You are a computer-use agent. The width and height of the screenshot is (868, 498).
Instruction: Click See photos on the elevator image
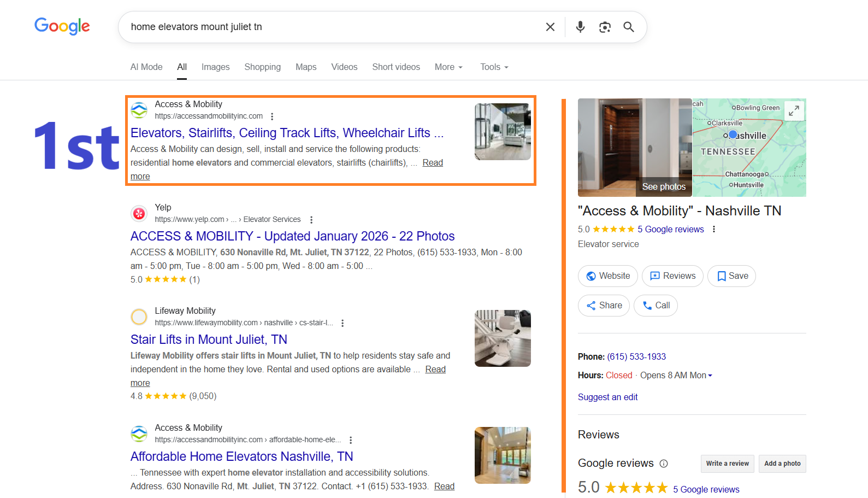tap(664, 186)
